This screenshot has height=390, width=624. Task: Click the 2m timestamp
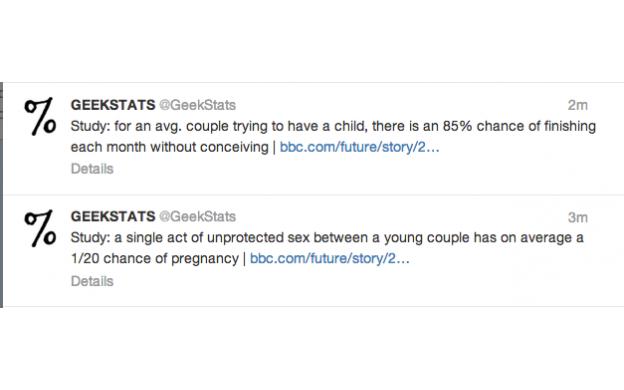(577, 105)
